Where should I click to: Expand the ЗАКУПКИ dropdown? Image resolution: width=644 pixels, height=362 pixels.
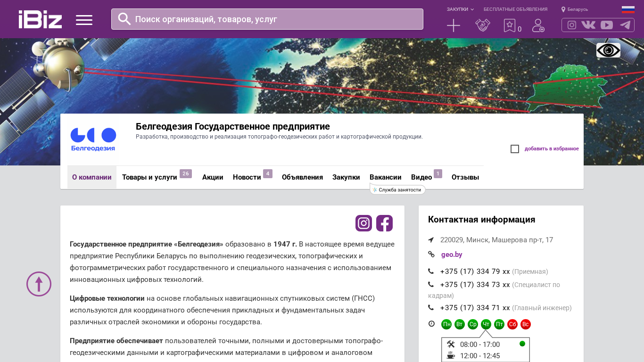pyautogui.click(x=460, y=9)
